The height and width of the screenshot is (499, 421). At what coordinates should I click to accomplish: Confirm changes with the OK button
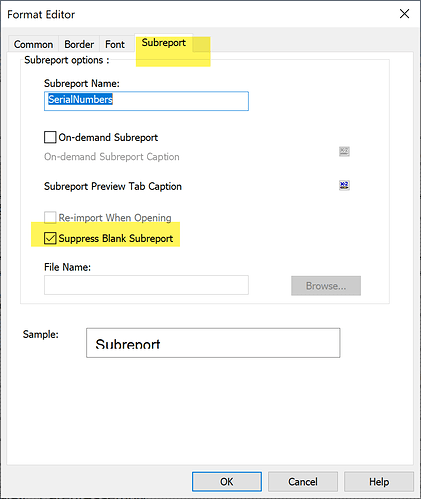click(227, 482)
